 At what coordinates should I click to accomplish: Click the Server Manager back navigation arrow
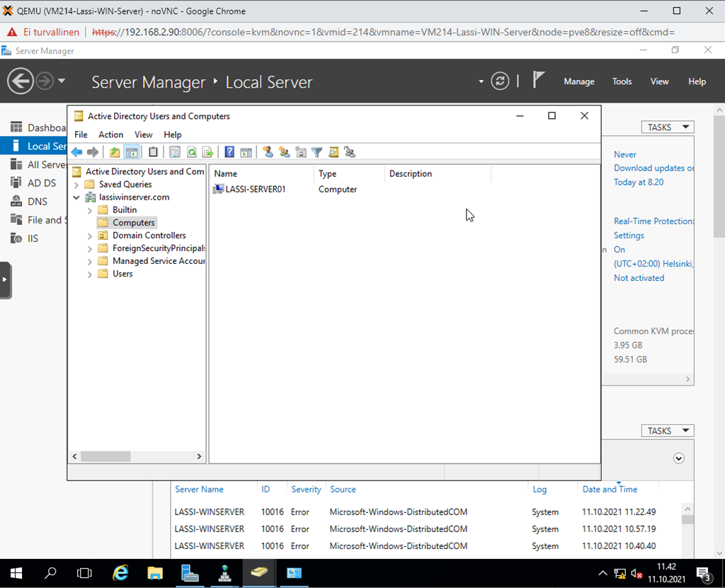[21, 81]
